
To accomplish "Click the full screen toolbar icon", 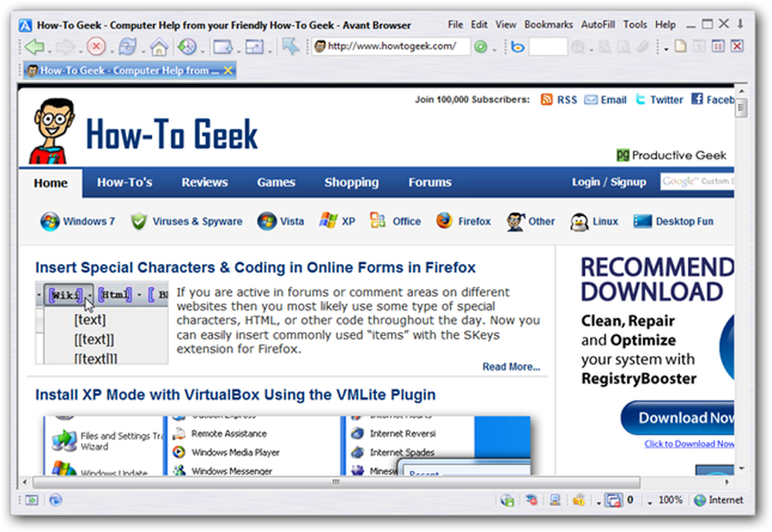I will (255, 47).
